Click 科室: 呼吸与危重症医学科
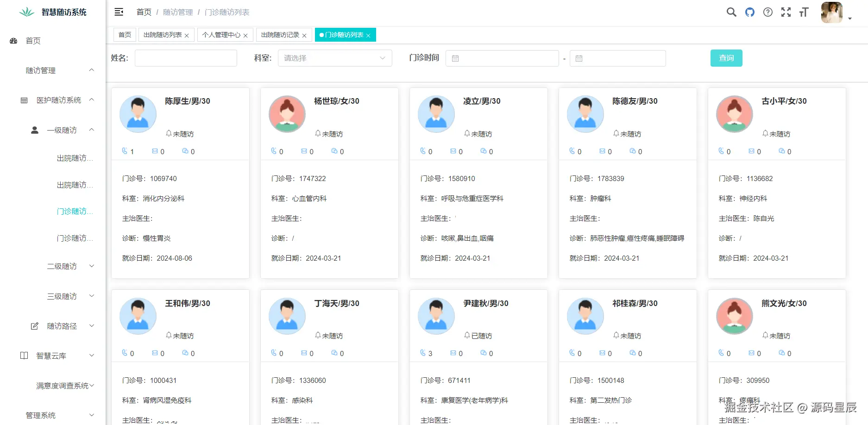 tap(462, 198)
